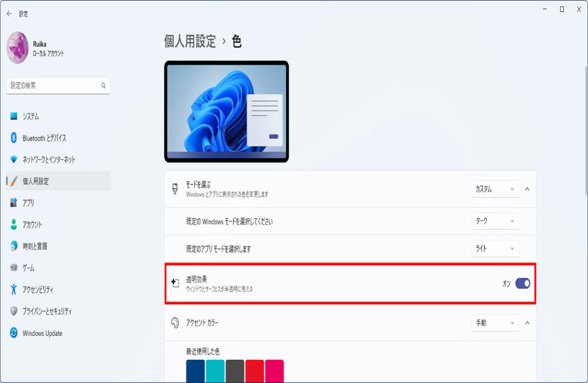This screenshot has width=588, height=383.
Task: Open the 手動 accent color dropdown
Action: click(495, 323)
